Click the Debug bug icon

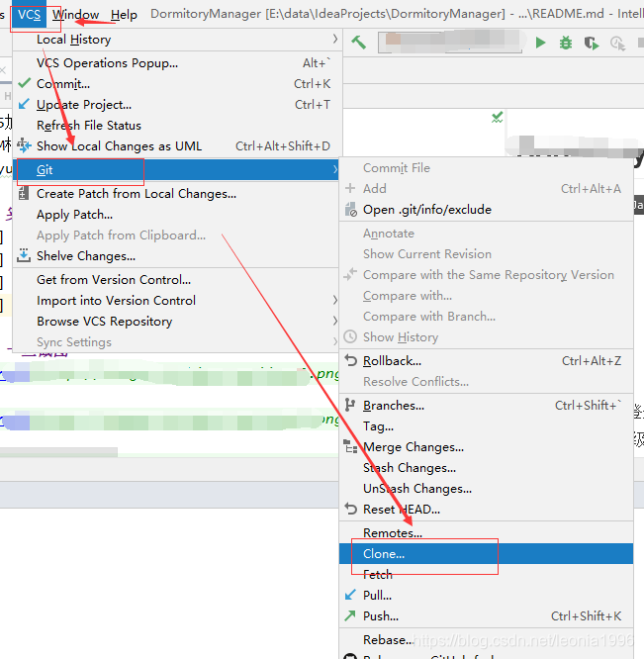pos(566,43)
